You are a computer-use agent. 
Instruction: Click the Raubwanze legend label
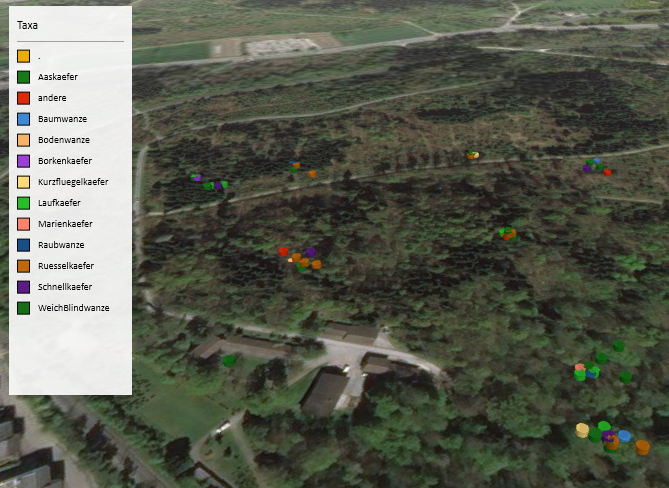click(61, 245)
